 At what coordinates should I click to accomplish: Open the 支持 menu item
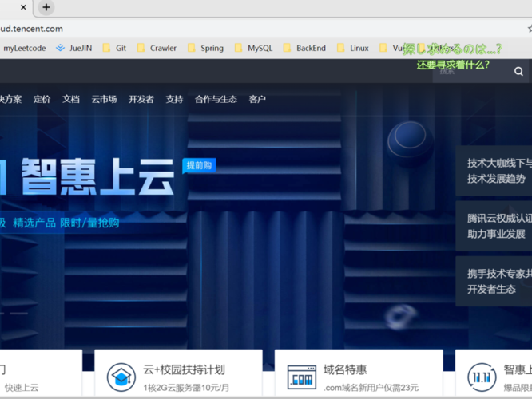pyautogui.click(x=174, y=99)
